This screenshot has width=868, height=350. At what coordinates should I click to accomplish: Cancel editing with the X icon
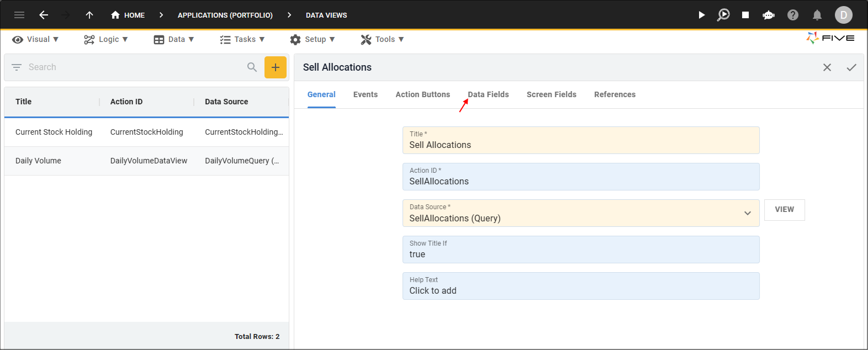pos(827,67)
